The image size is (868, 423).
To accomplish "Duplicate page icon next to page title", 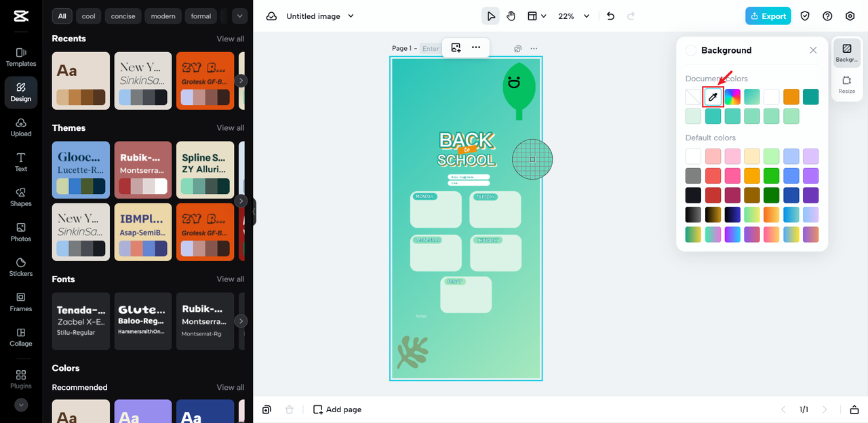I will tap(518, 49).
